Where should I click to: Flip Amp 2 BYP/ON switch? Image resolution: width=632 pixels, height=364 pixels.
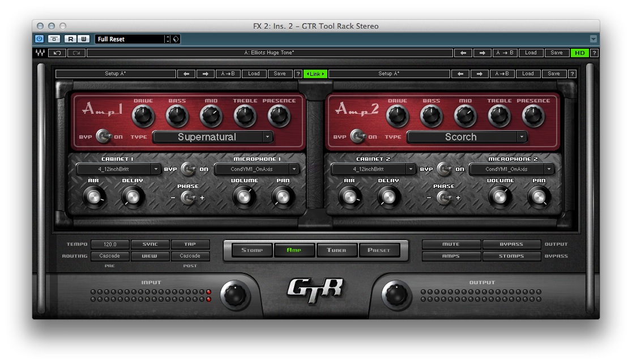pos(358,136)
